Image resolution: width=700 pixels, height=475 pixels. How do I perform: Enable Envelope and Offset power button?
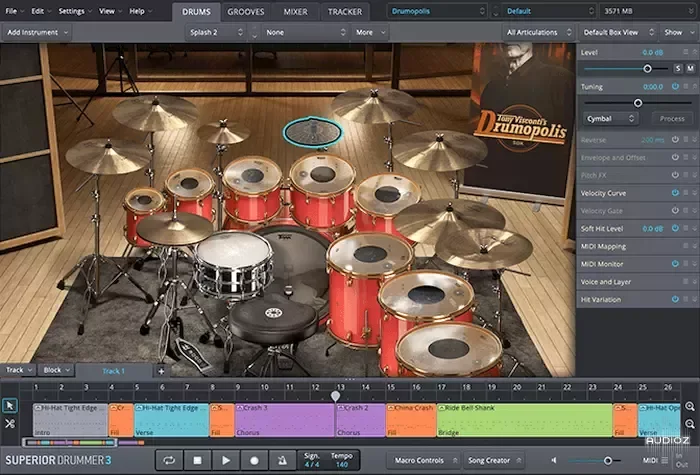(675, 157)
